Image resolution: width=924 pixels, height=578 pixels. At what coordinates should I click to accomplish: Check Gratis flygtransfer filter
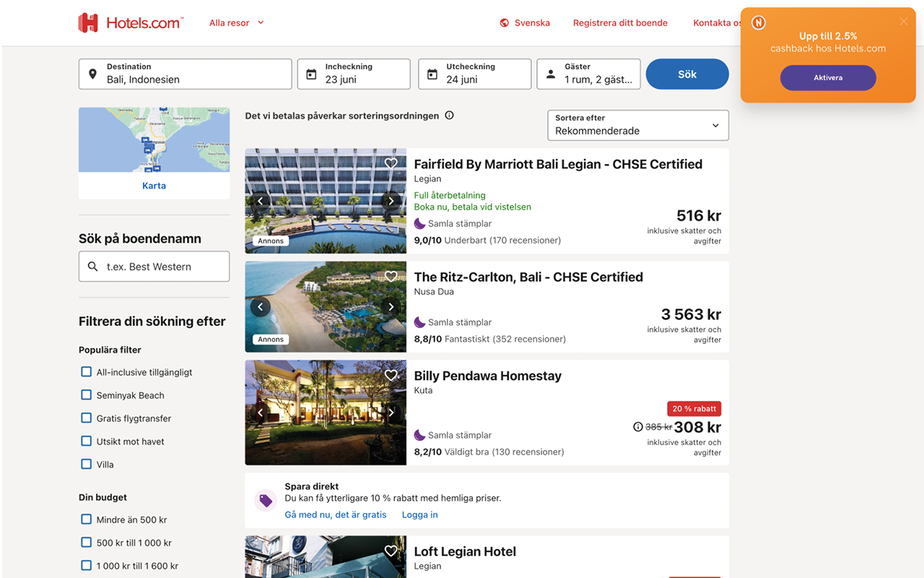tap(86, 418)
